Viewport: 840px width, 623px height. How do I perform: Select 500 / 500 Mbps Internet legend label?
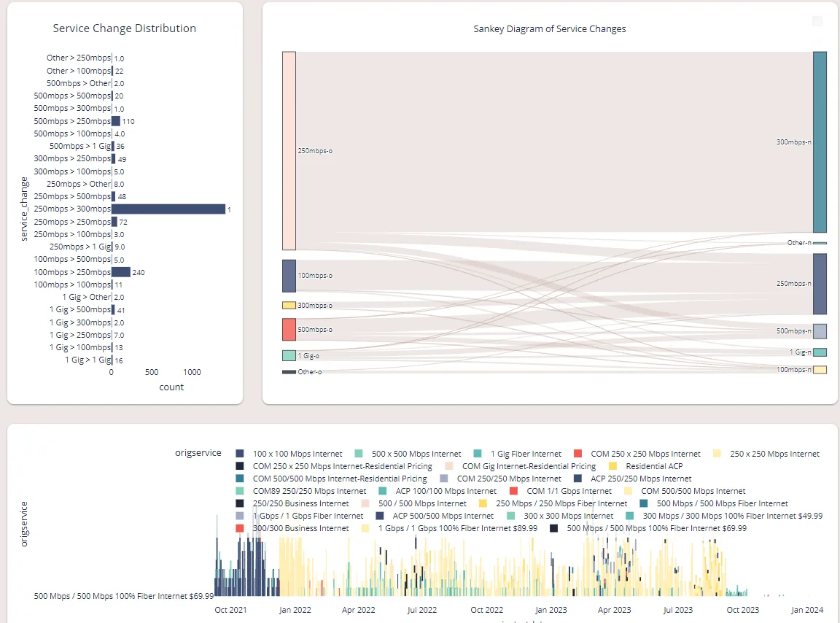click(422, 503)
